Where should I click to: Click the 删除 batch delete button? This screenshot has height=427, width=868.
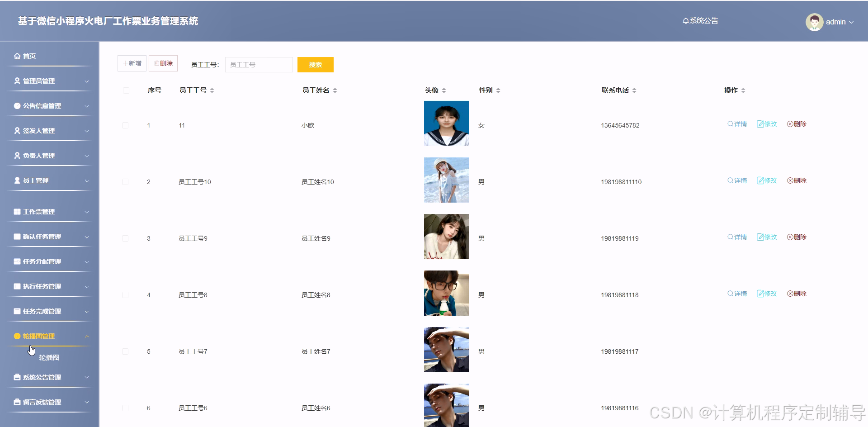pos(163,63)
